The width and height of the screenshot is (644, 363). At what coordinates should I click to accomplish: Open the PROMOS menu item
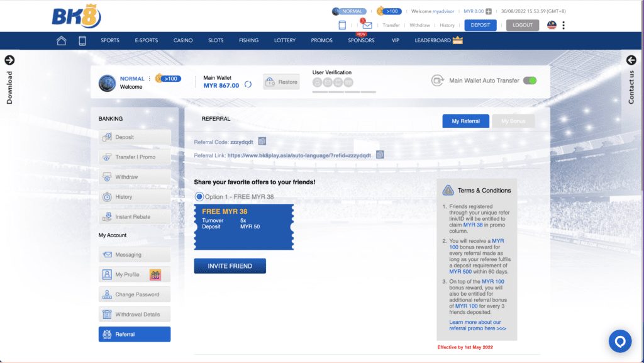point(321,41)
